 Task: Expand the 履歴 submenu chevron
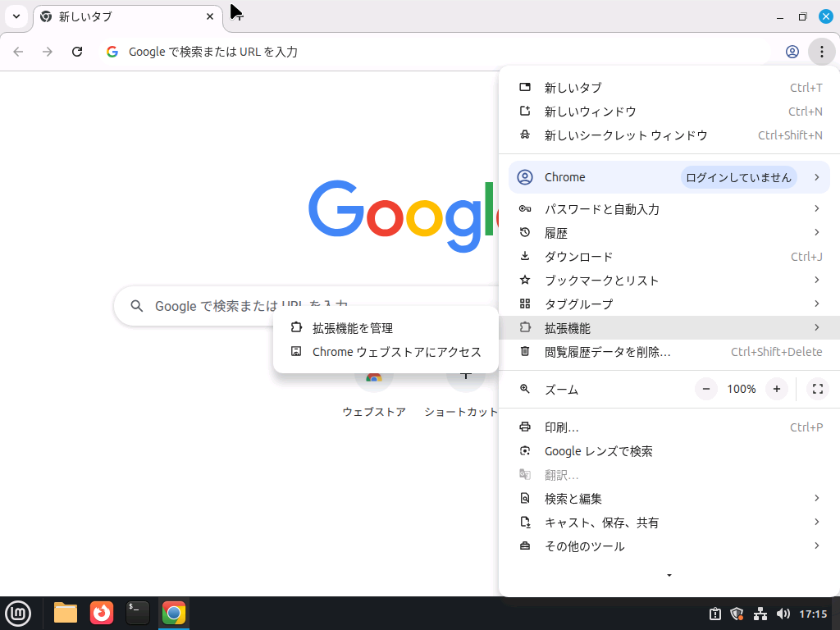pyautogui.click(x=816, y=232)
